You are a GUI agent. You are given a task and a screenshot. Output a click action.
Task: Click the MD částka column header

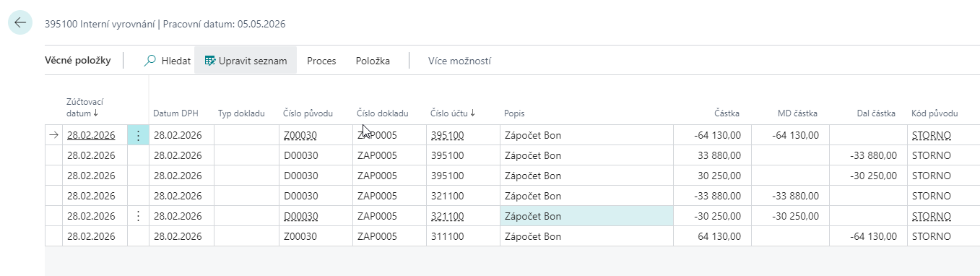click(797, 113)
